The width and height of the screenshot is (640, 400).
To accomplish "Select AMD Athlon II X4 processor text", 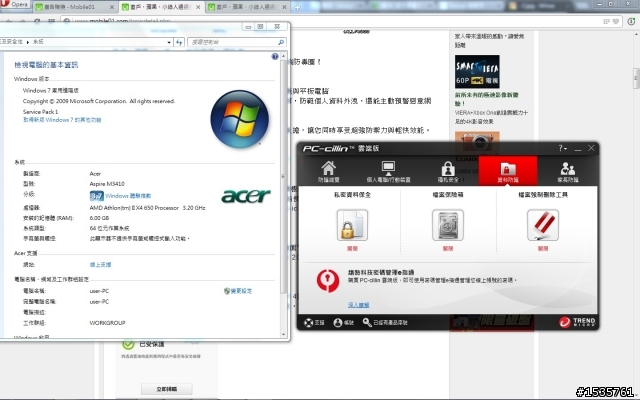I will coord(147,208).
